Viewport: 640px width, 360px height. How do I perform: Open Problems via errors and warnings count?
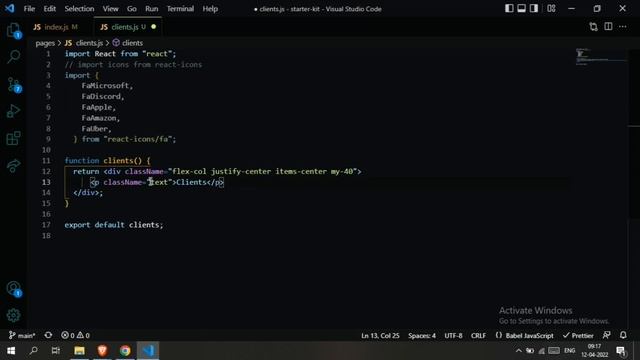pos(75,336)
